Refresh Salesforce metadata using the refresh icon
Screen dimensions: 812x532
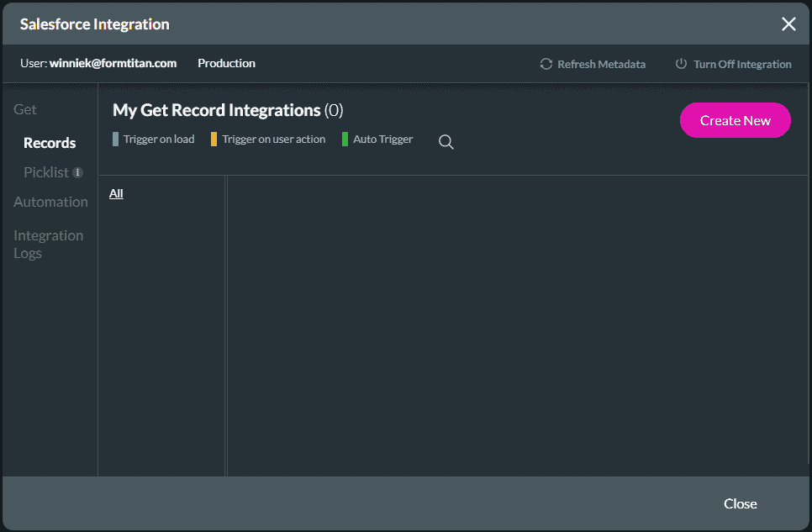click(x=546, y=63)
